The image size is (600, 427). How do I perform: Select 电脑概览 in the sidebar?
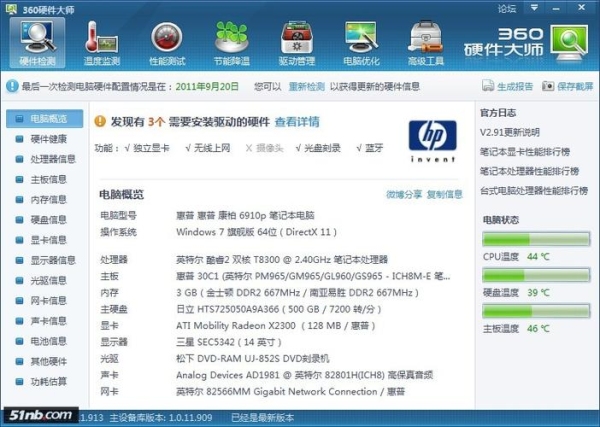pyautogui.click(x=44, y=119)
